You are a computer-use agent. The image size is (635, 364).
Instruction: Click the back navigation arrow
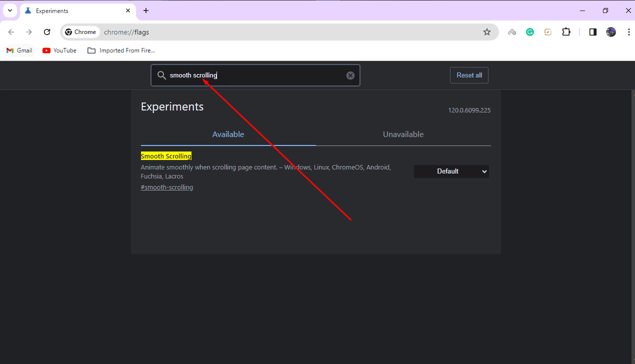[x=11, y=31]
